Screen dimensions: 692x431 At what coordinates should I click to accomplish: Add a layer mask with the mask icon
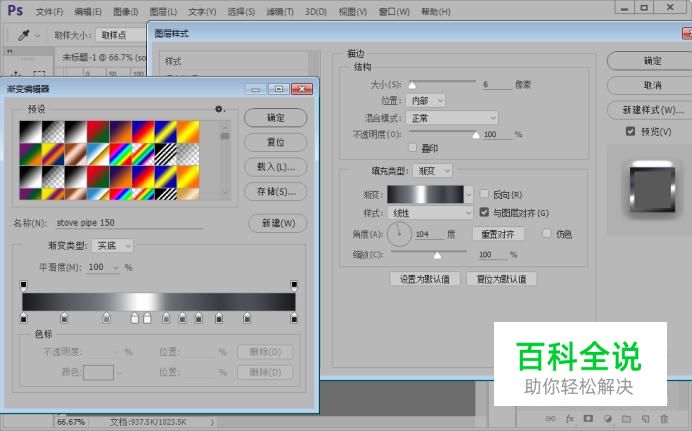pos(588,418)
